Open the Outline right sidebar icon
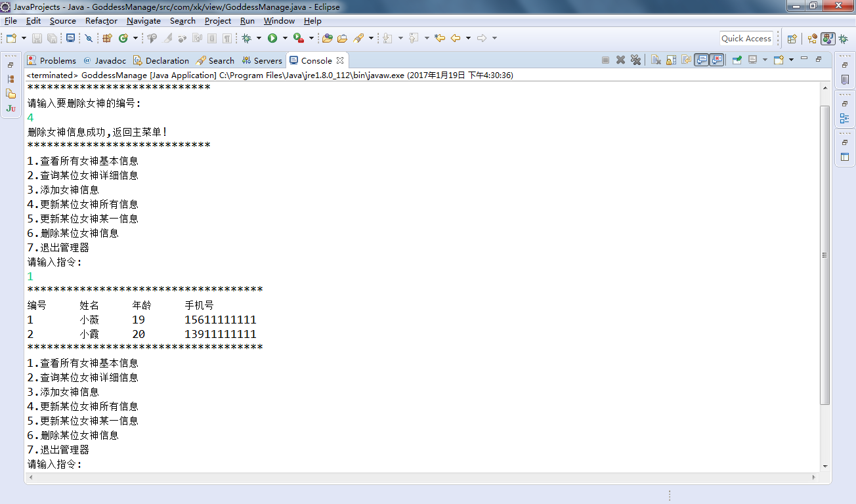This screenshot has height=504, width=856. point(845,119)
